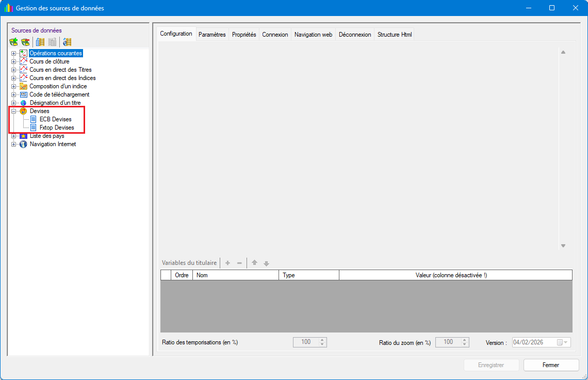Click the document icon of ECB Devises
The image size is (588, 380).
pos(34,119)
